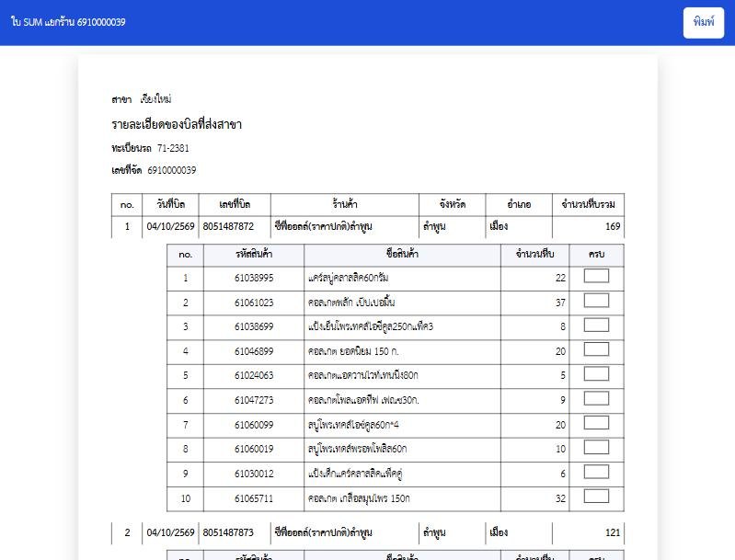Select bill number 8051487872
Image resolution: width=735 pixels, height=560 pixels.
pyautogui.click(x=228, y=226)
